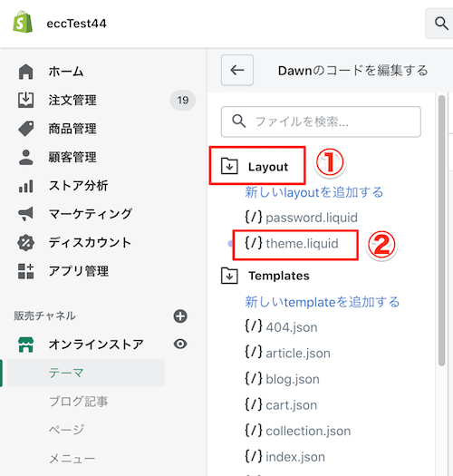Click the 新しいlayoutを追加する link
Image resolution: width=453 pixels, height=476 pixels.
click(314, 192)
